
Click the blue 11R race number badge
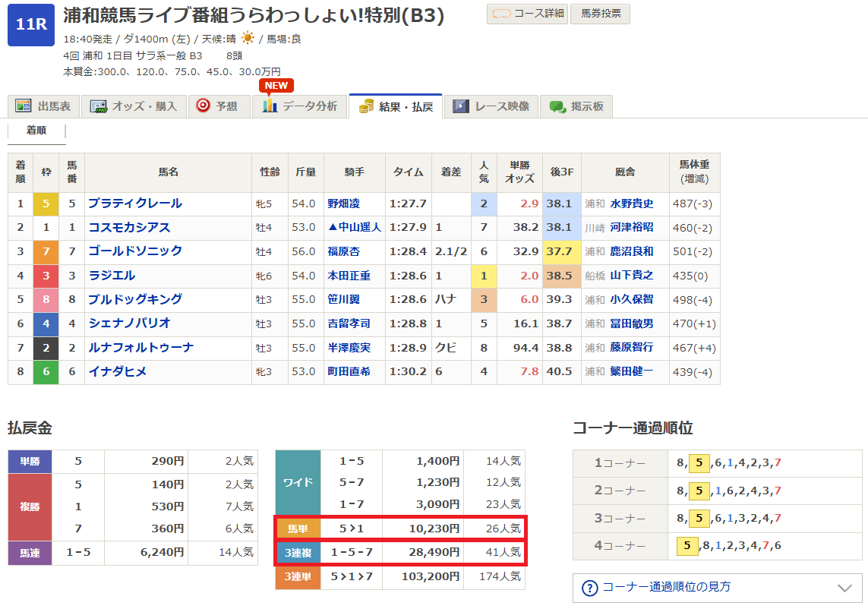tap(31, 25)
